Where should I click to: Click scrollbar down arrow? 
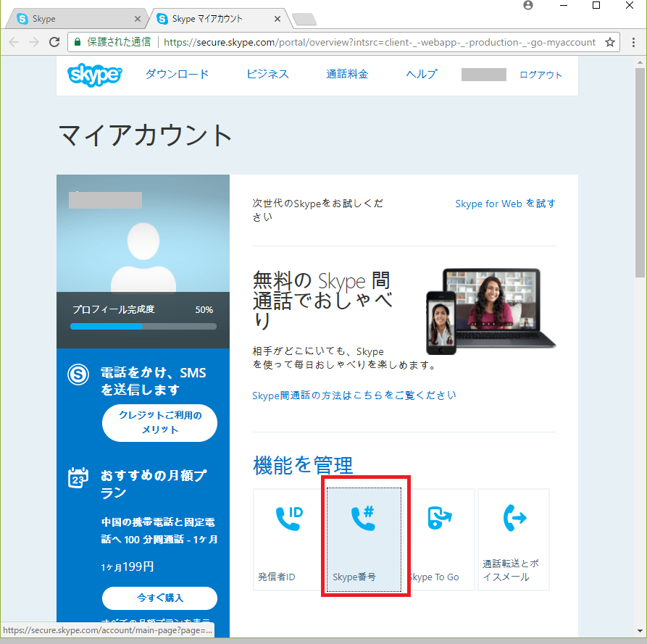[640, 631]
